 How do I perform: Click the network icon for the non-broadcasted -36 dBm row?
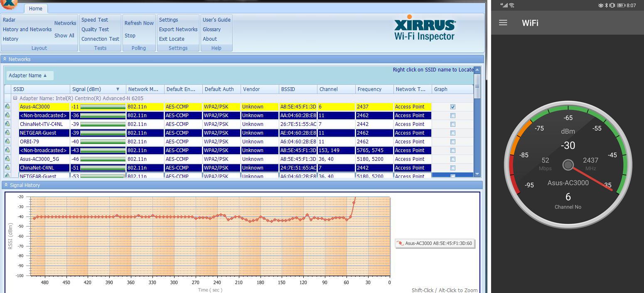pyautogui.click(x=7, y=116)
